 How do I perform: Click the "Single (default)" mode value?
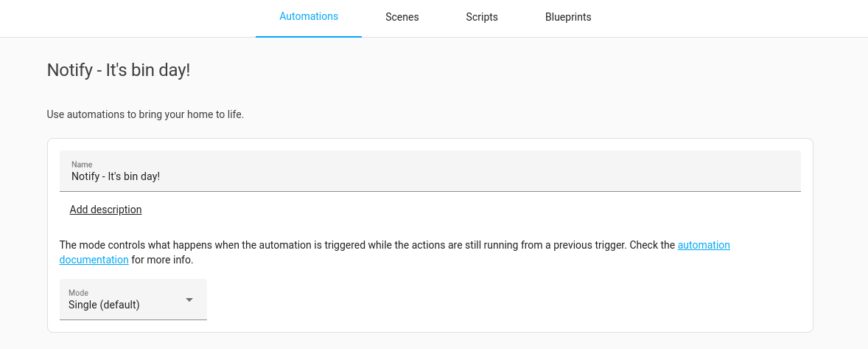click(x=104, y=305)
